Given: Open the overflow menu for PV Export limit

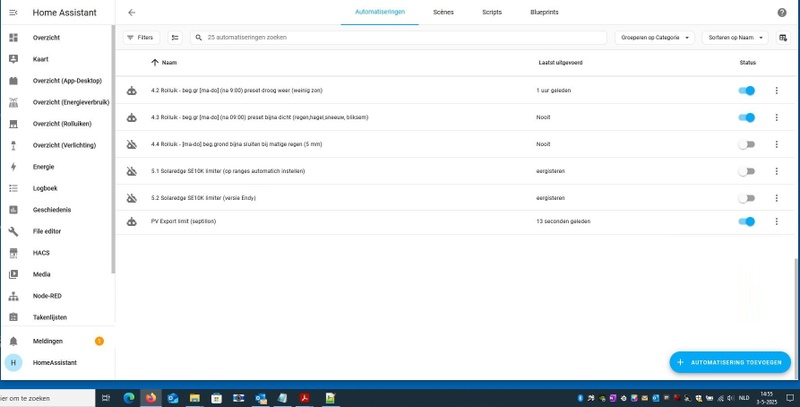Looking at the screenshot, I should point(777,222).
